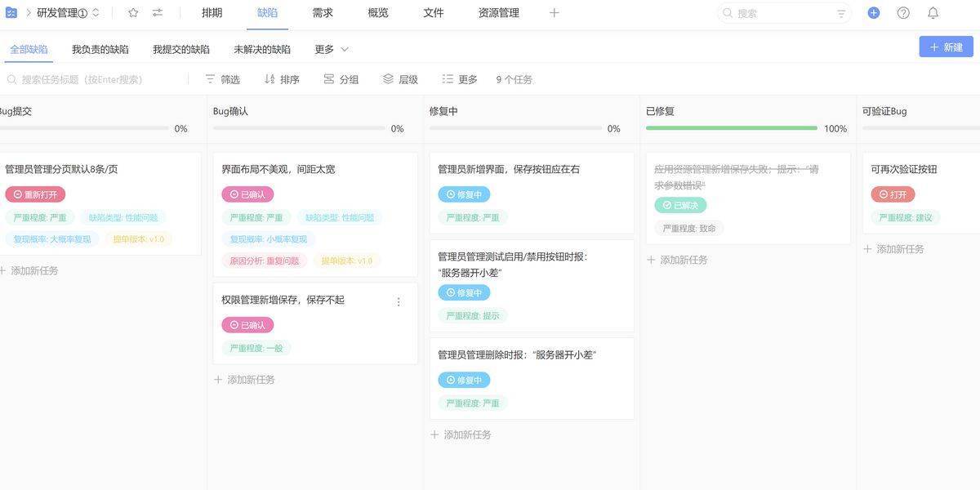980x490 pixels.
Task: Click the 复现概率: 大概率复现 tag
Action: pyautogui.click(x=52, y=239)
